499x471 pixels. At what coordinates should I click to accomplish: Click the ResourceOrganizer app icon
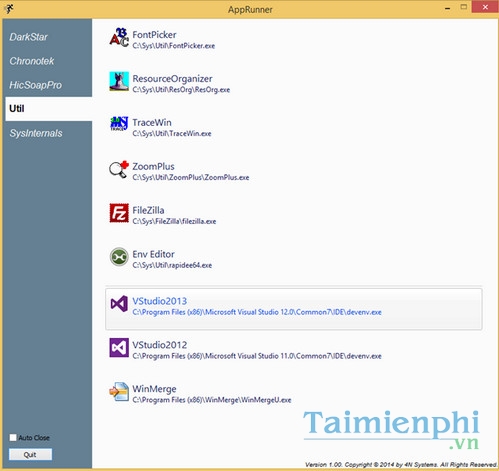pos(119,81)
